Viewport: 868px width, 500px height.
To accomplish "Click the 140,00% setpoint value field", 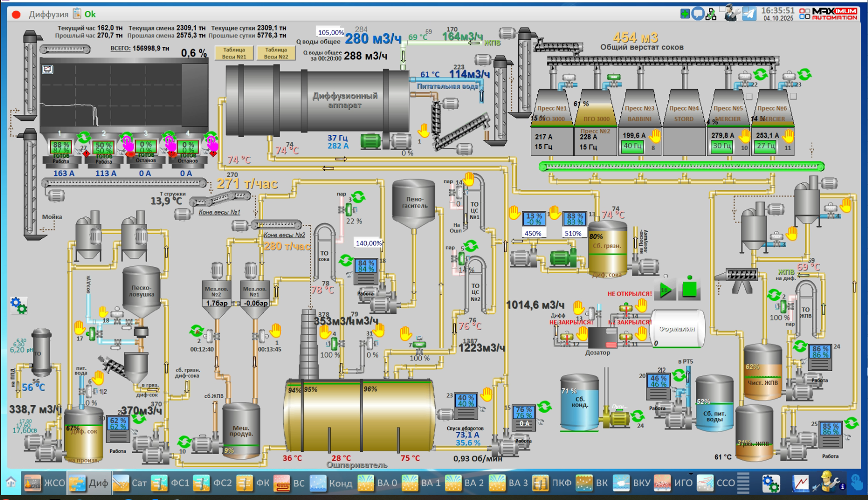I will (368, 243).
